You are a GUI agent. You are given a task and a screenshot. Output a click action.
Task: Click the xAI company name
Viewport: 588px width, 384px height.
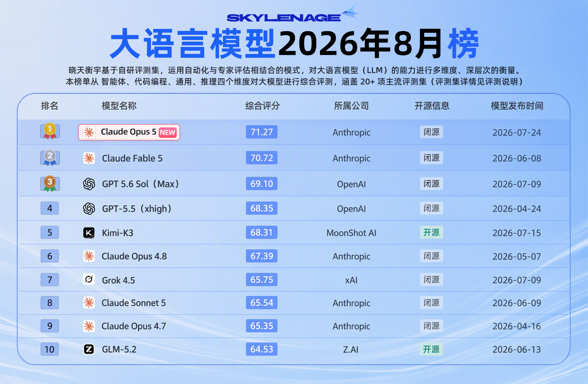pyautogui.click(x=351, y=280)
